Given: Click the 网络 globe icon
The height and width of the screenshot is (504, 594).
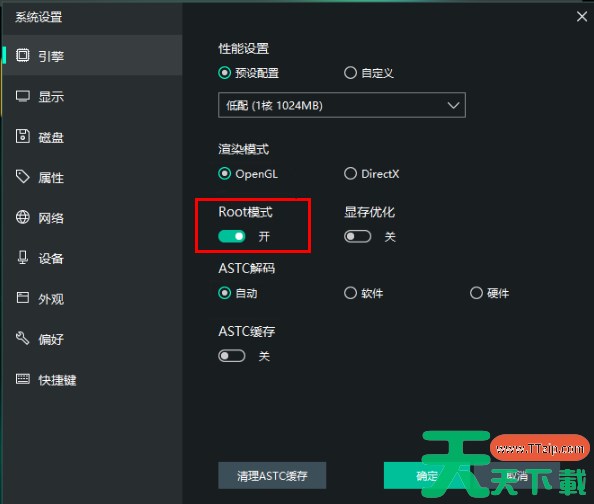Looking at the screenshot, I should pyautogui.click(x=22, y=217).
